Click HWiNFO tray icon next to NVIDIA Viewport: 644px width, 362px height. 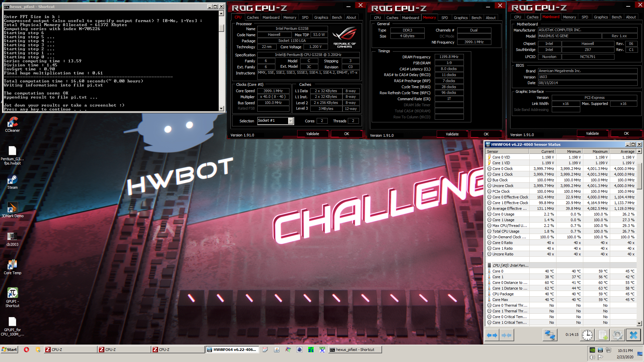[600, 350]
